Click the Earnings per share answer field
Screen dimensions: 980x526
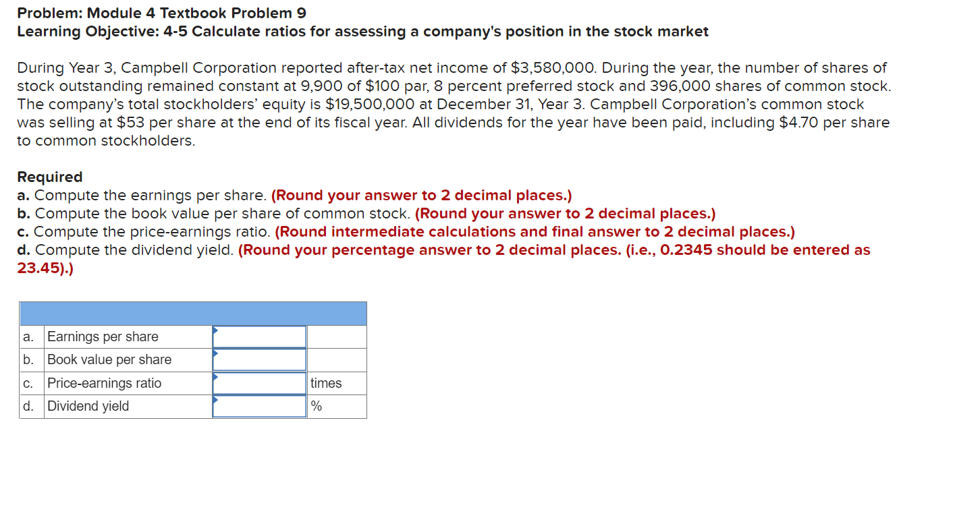coord(260,337)
